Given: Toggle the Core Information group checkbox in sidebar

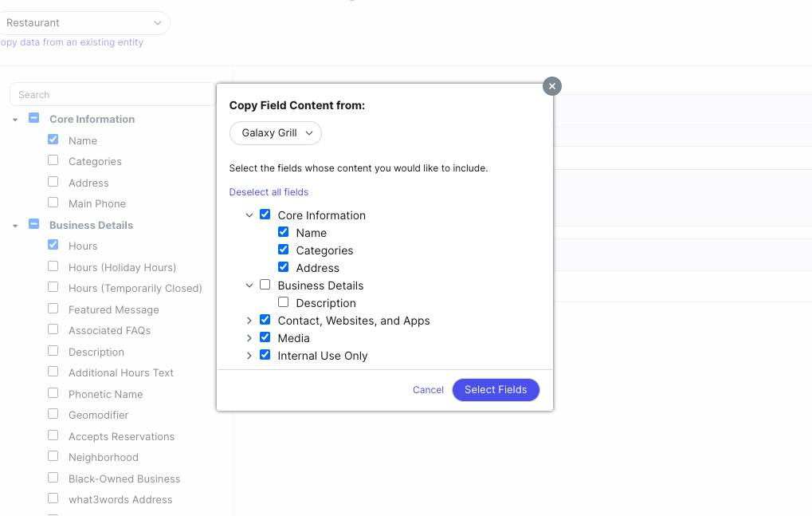Looking at the screenshot, I should [x=33, y=116].
